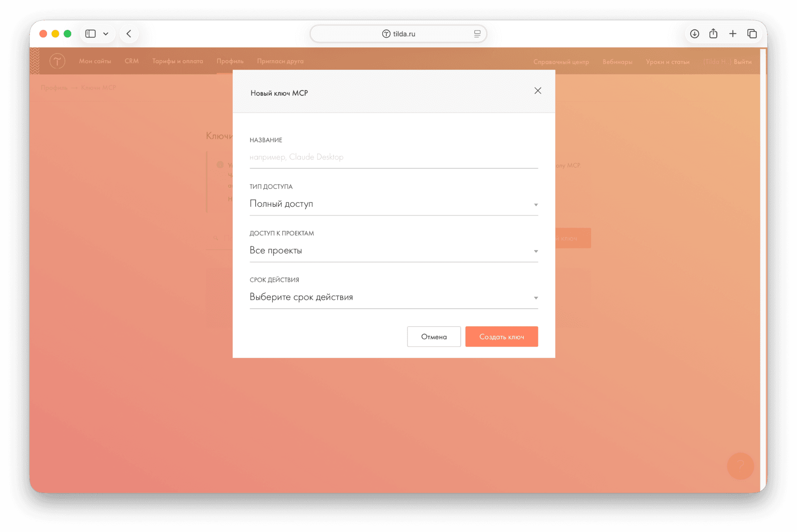
Task: Click the Профиль breadcrumb link
Action: [54, 88]
